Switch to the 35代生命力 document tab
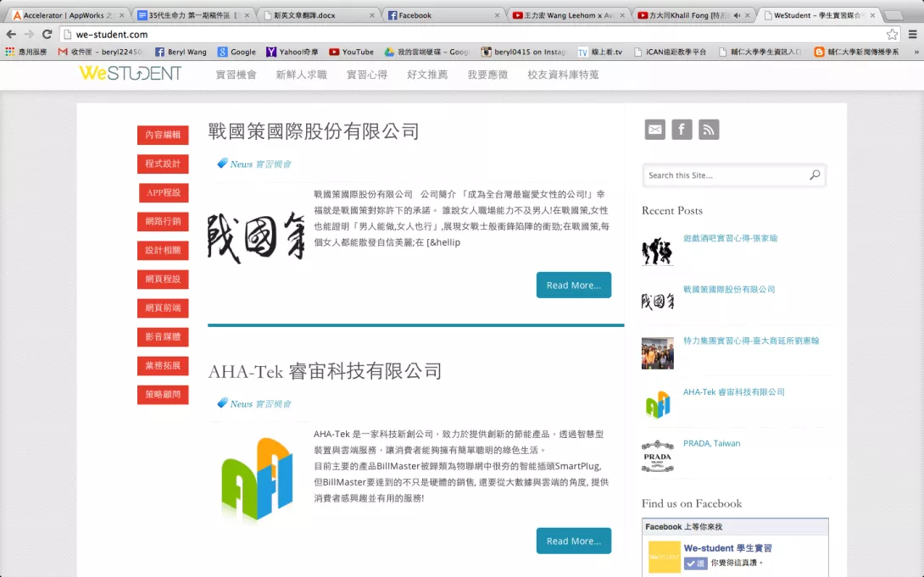 192,15
